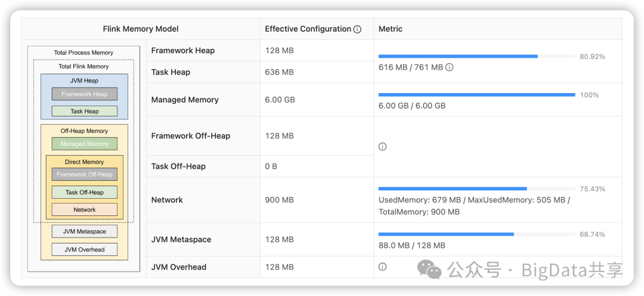Viewport: 644px width, 296px height.
Task: Select the Framework Heap row label
Action: point(183,51)
